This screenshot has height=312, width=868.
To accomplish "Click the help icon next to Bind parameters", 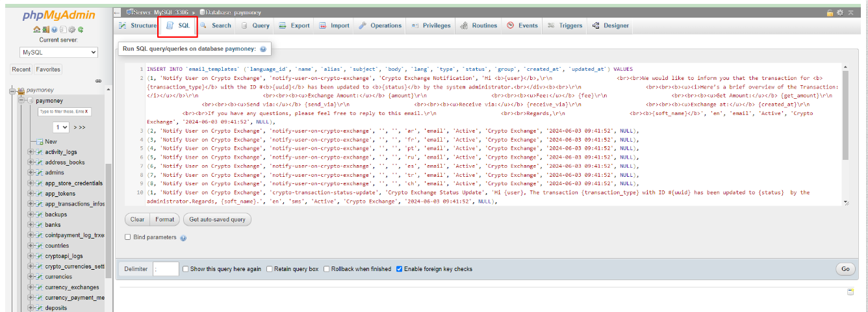I will pyautogui.click(x=183, y=238).
